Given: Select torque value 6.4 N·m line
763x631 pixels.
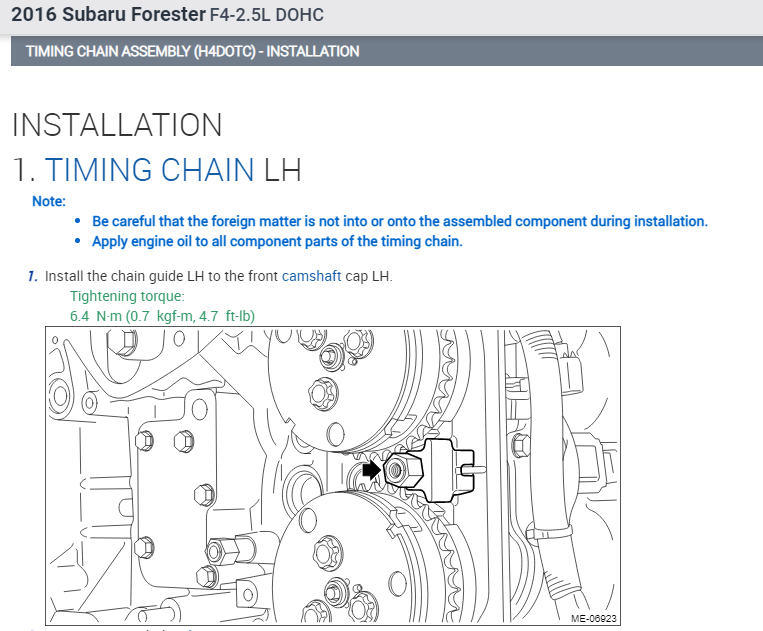Looking at the screenshot, I should click(x=163, y=316).
